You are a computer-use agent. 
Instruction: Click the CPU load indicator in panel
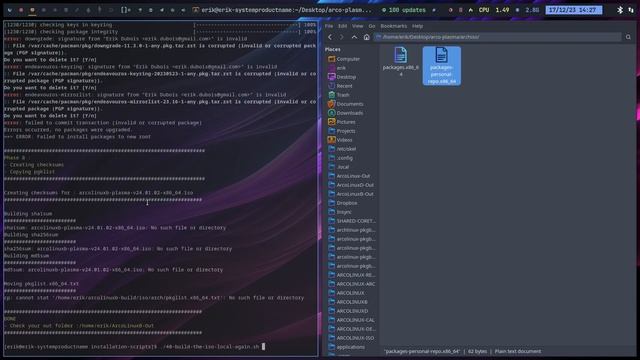[494, 10]
